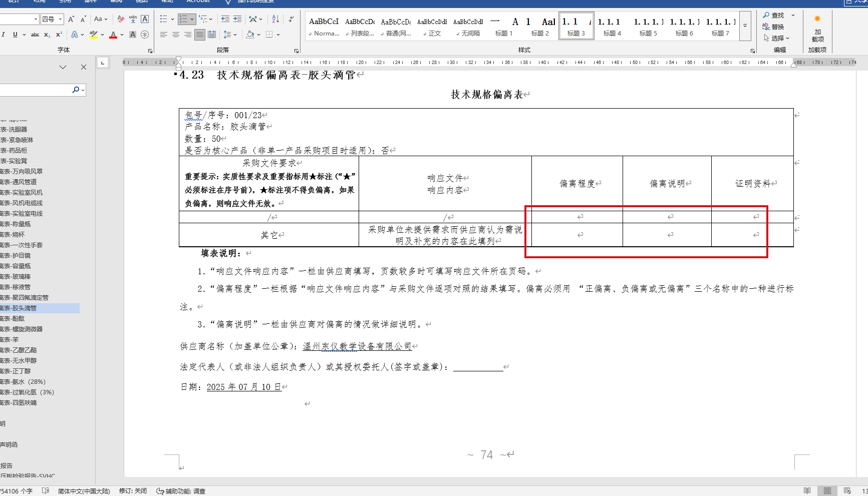
Task: Apply the red font color
Action: 113,35
